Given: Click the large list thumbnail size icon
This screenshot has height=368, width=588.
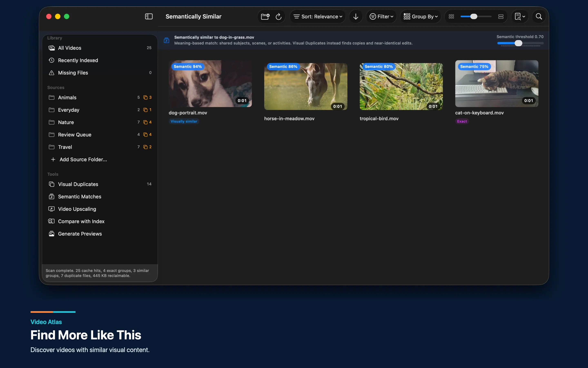Looking at the screenshot, I should [501, 17].
